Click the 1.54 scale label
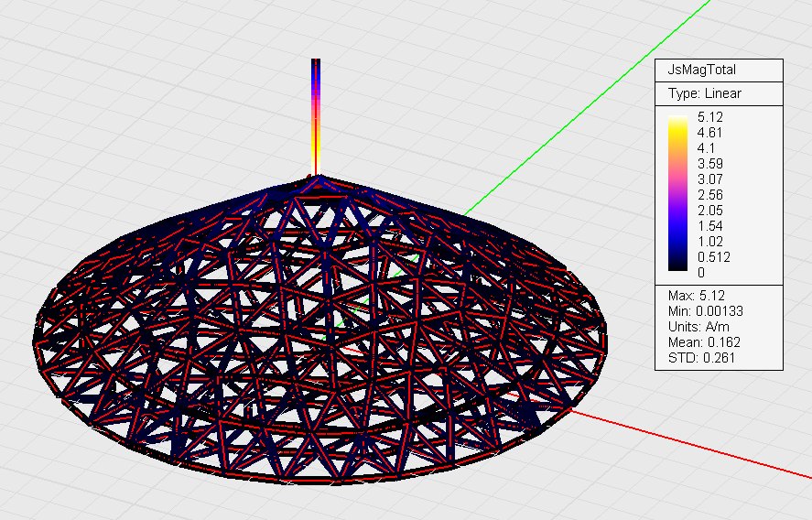The image size is (812, 520). click(710, 226)
